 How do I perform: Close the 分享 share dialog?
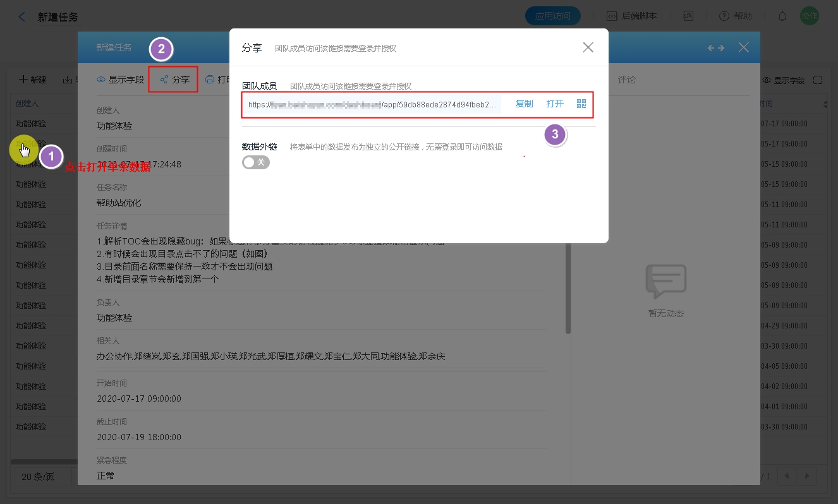tap(588, 47)
